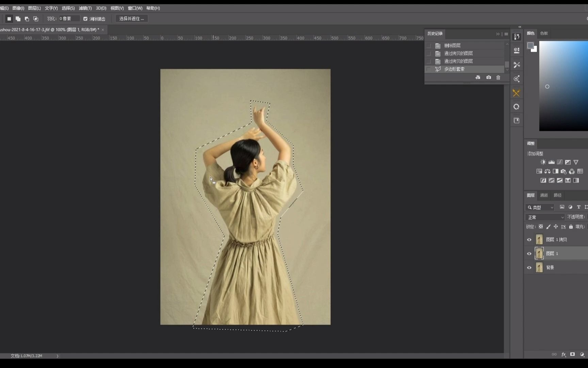The height and width of the screenshot is (368, 588).
Task: Toggle visibility of 图层 1 拷贝 layer
Action: (529, 240)
